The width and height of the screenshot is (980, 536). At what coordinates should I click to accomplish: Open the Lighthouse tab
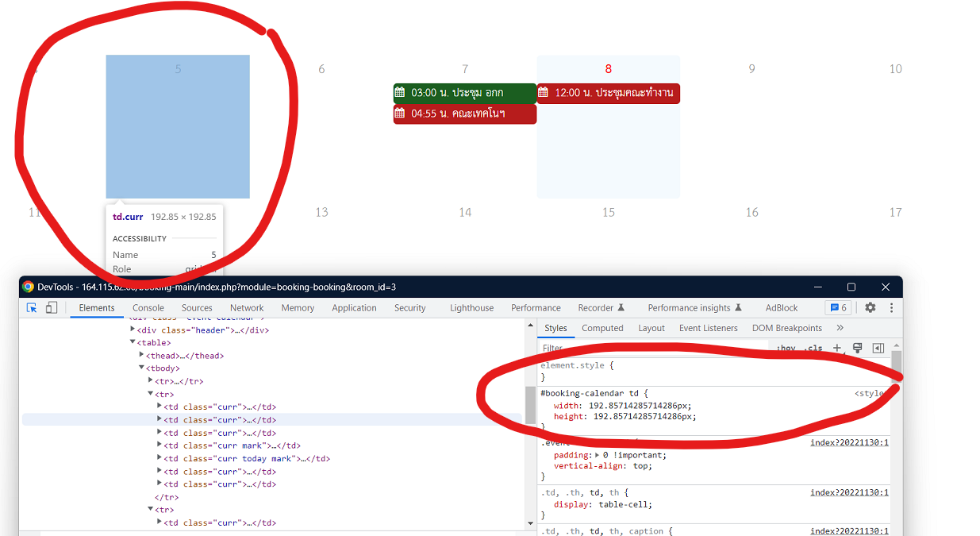point(471,308)
